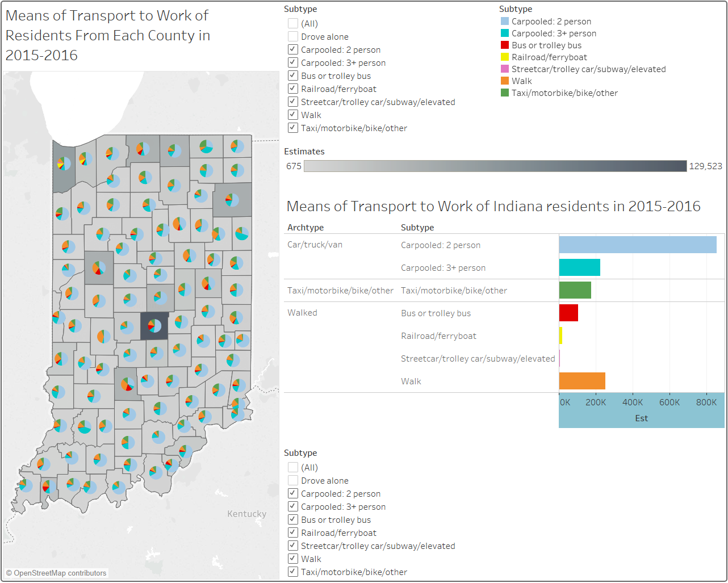This screenshot has height=583, width=728.
Task: Select the pink Streetcar/trolley legend swatch
Action: (x=505, y=69)
